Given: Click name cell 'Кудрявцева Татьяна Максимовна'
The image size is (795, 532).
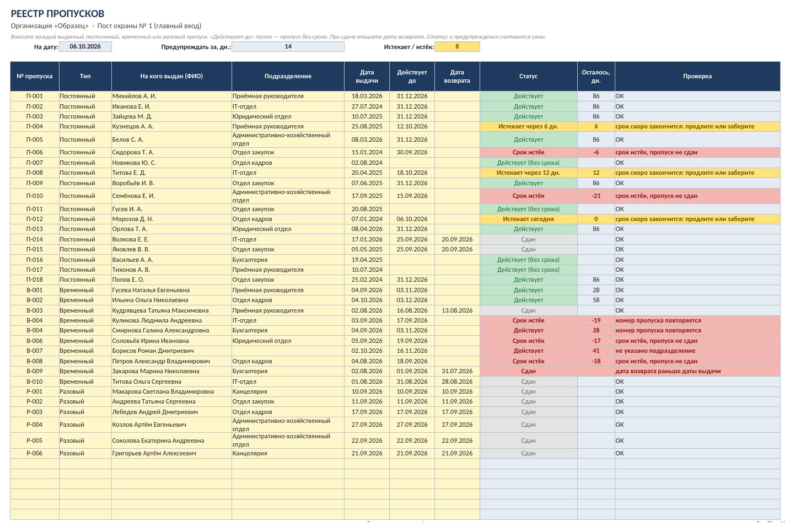Looking at the screenshot, I should click(x=171, y=311).
